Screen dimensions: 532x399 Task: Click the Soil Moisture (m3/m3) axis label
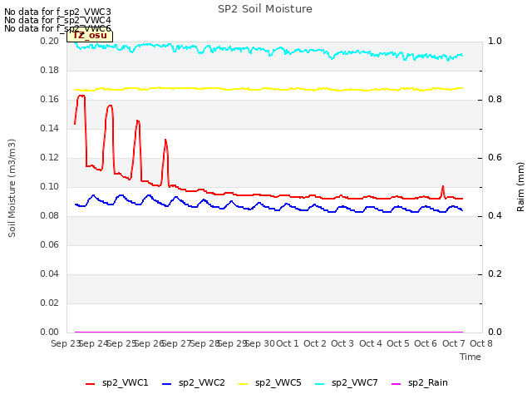coord(12,188)
